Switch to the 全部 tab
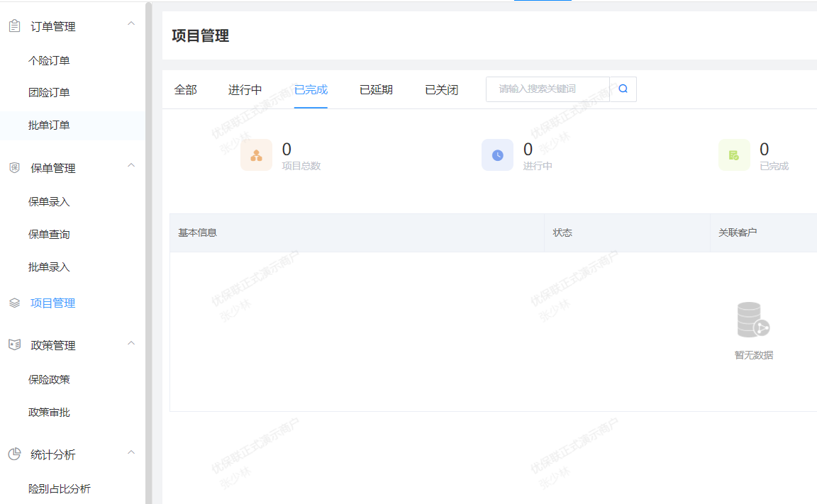Screen dimensions: 817x504 (186, 89)
